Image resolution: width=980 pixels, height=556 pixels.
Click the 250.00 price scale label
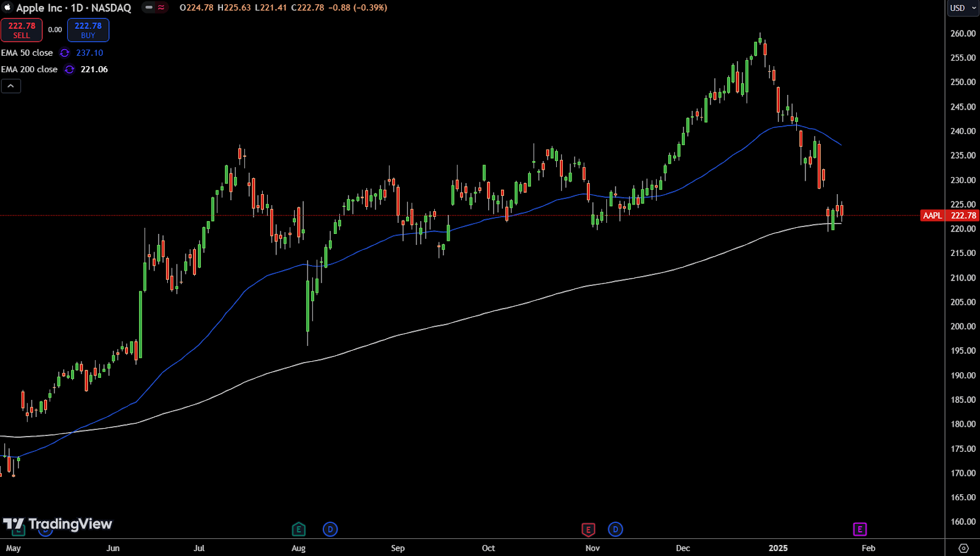tap(963, 82)
